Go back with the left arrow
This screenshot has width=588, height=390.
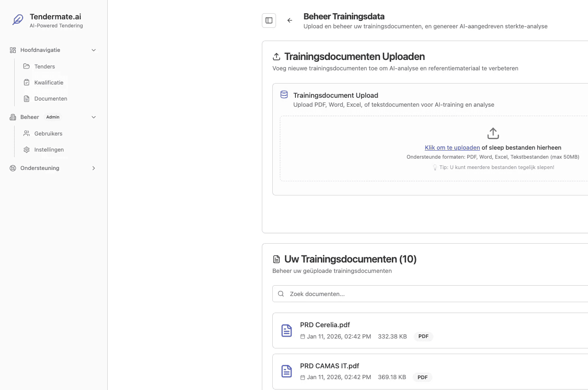[x=290, y=20]
